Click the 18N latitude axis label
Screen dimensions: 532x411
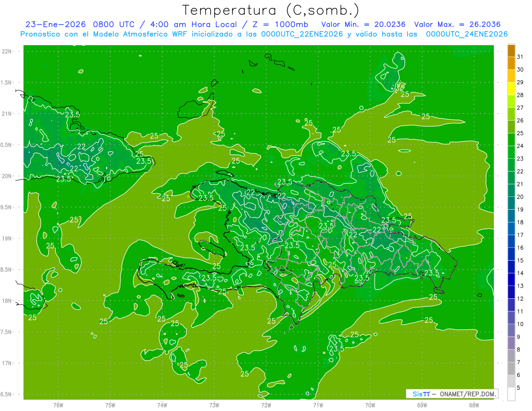click(x=8, y=301)
